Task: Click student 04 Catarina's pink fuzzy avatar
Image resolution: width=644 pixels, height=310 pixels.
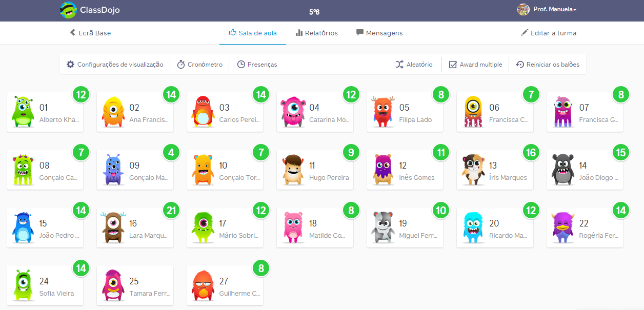Action: pos(293,112)
